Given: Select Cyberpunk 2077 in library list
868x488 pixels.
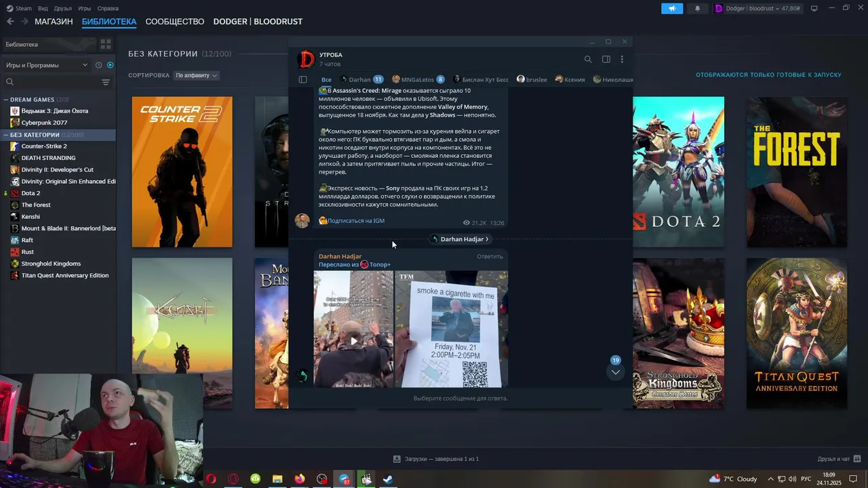Looking at the screenshot, I should coord(44,123).
